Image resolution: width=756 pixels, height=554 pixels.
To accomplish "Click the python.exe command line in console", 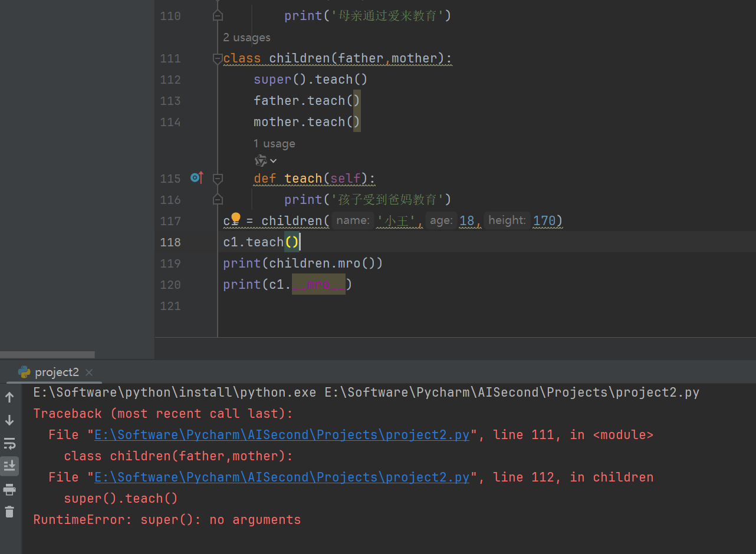I will click(x=366, y=393).
